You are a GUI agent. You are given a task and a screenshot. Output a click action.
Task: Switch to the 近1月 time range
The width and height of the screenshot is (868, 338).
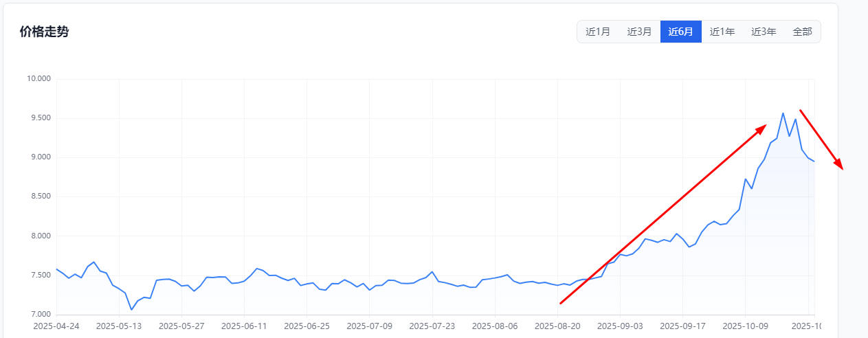[x=598, y=32]
